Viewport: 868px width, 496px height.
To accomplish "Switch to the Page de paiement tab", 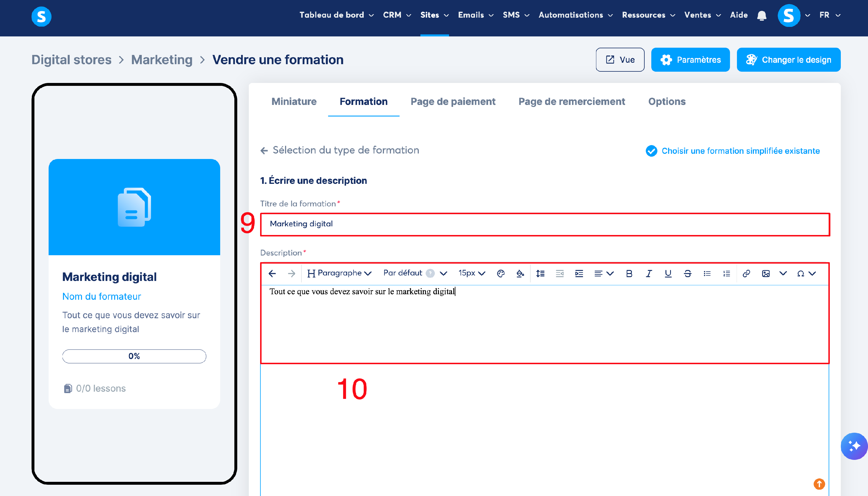I will (453, 101).
